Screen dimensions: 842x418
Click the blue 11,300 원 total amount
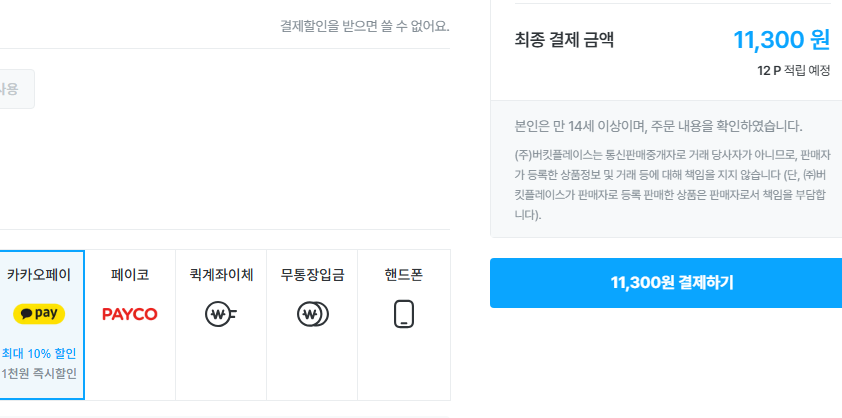pyautogui.click(x=781, y=40)
